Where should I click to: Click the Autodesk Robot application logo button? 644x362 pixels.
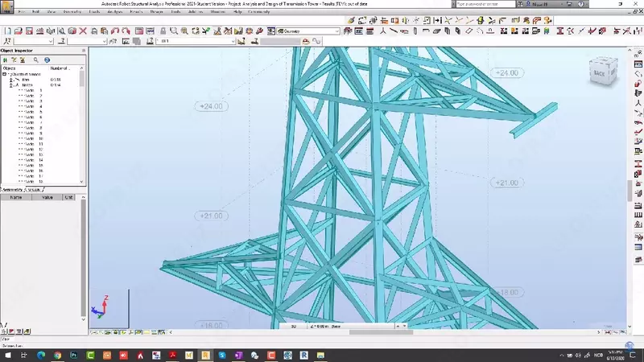point(7,10)
